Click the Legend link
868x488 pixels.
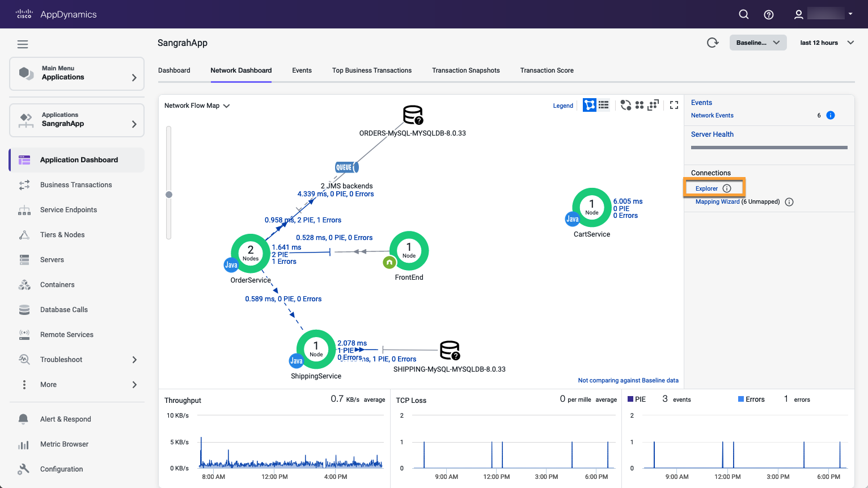pyautogui.click(x=563, y=106)
